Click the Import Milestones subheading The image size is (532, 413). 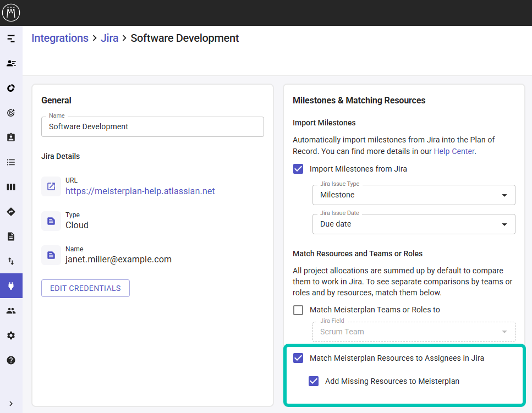coord(324,123)
